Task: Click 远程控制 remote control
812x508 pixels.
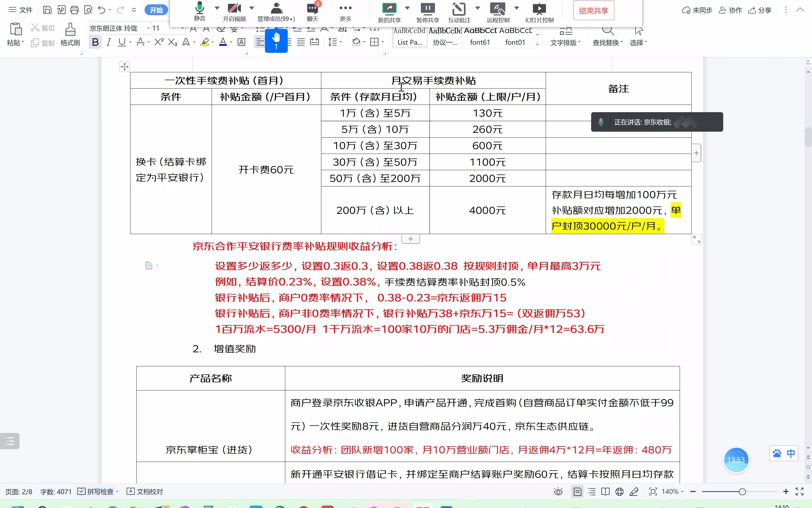Action: tap(498, 12)
